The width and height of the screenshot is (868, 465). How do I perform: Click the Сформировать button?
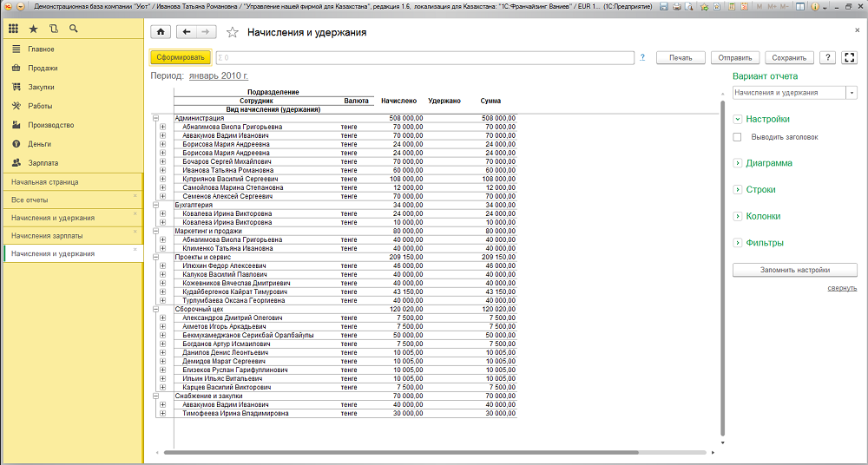(x=181, y=58)
